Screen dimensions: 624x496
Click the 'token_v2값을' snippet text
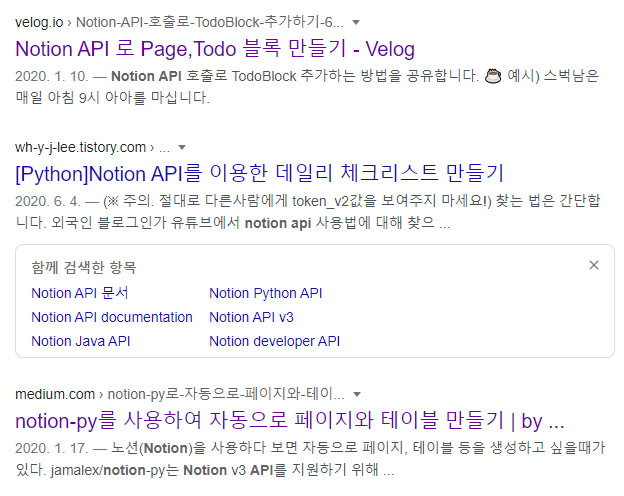[x=334, y=201]
